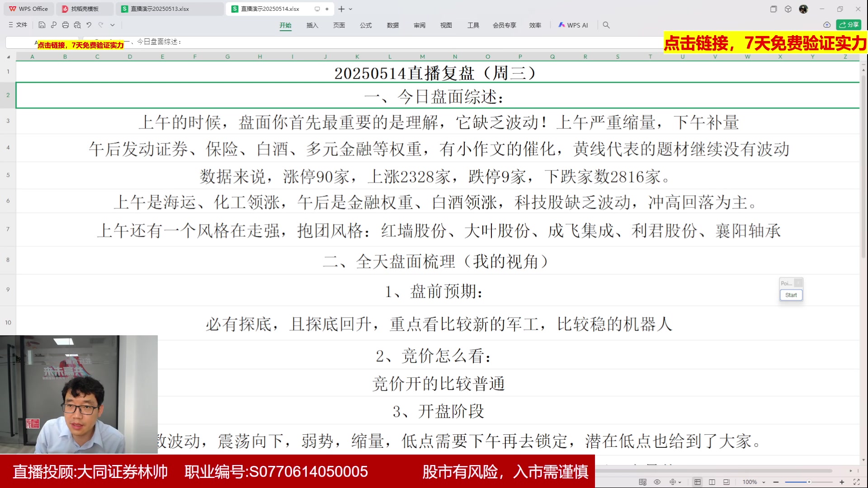Expand new tab options chevron
The height and width of the screenshot is (488, 868).
[350, 9]
